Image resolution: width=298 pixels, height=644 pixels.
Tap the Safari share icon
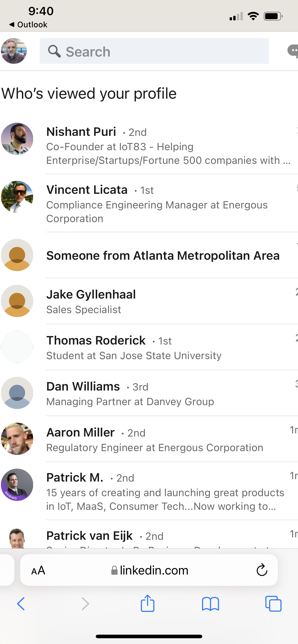[x=148, y=603]
